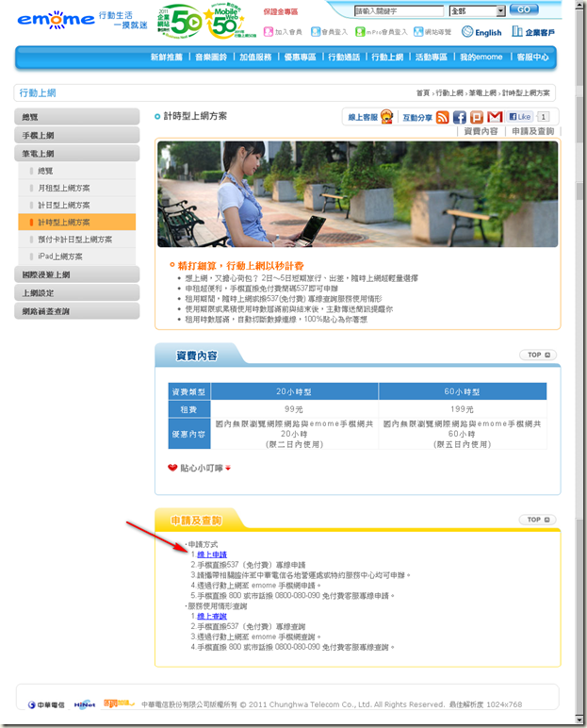Share the page on Plurk
This screenshot has width=587, height=728.
coord(477,117)
